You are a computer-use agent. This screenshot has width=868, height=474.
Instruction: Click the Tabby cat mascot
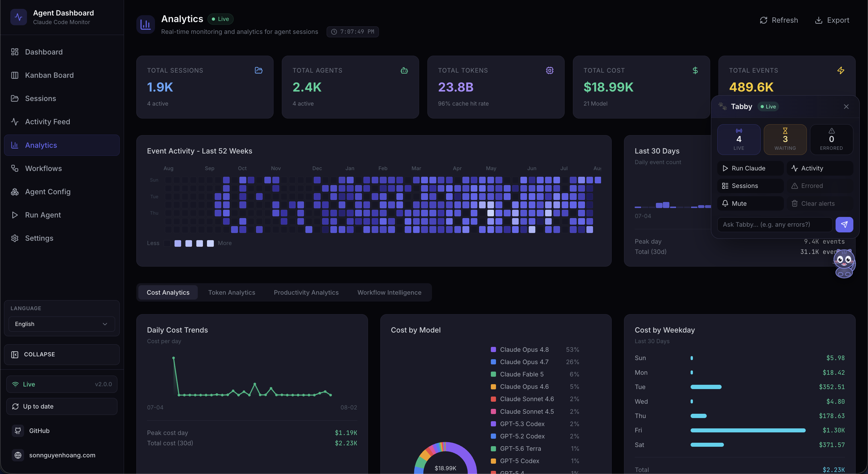pyautogui.click(x=844, y=264)
